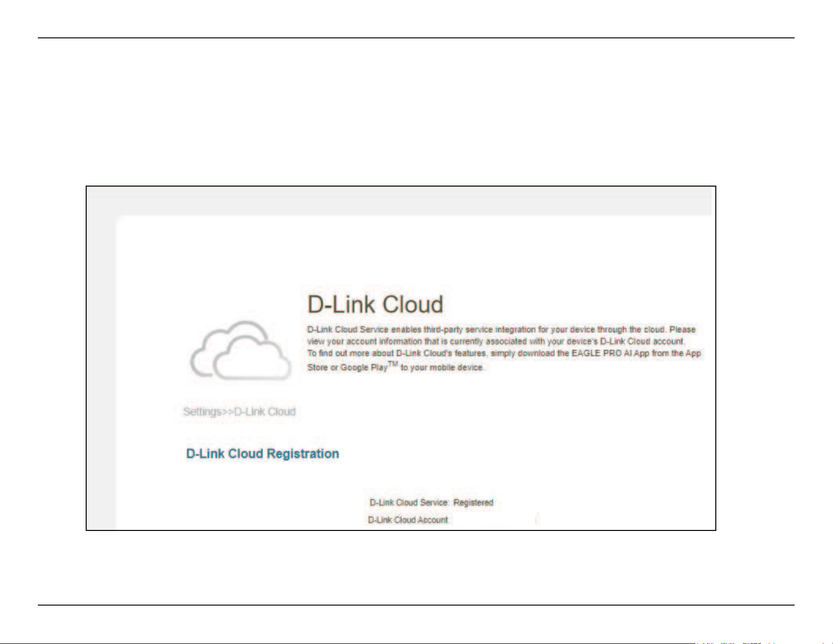Click the D-Link Cloud Service label

409,503
